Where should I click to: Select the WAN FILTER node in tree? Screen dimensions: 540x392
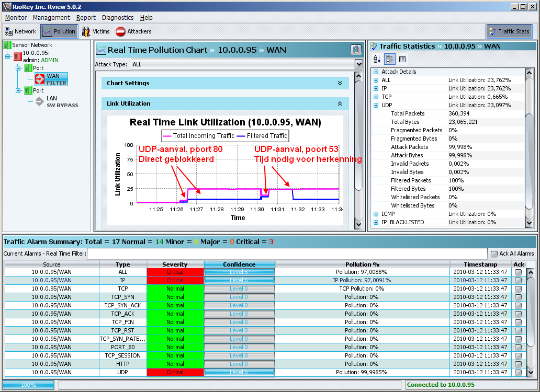coord(51,79)
